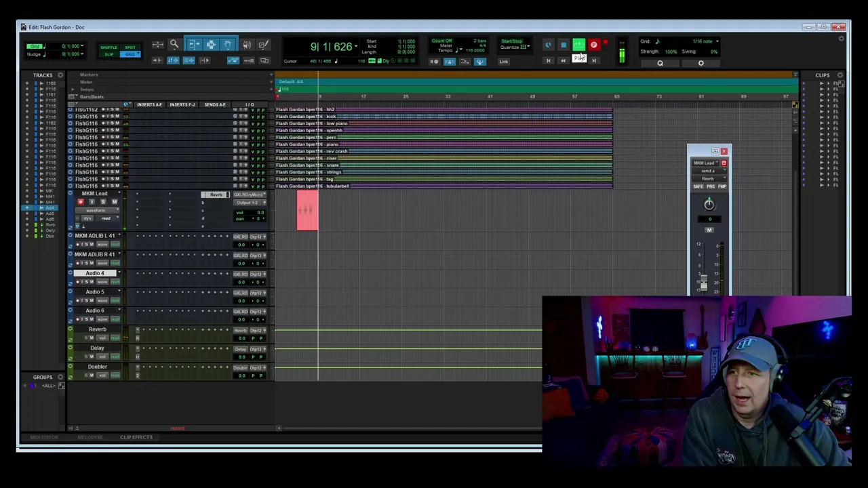Open the MIDI EDITOR tab
868x488 pixels.
coord(45,437)
